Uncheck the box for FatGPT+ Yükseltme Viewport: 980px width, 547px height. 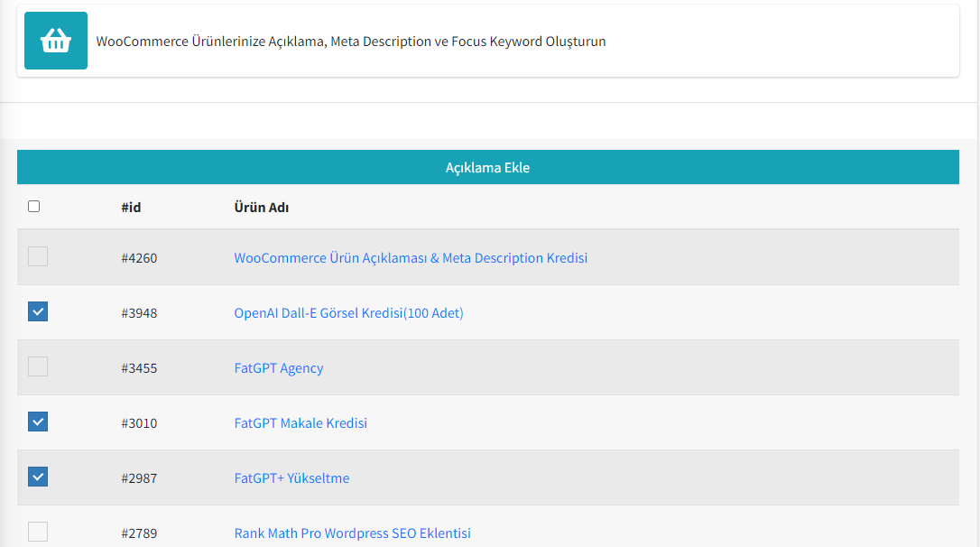tap(38, 477)
